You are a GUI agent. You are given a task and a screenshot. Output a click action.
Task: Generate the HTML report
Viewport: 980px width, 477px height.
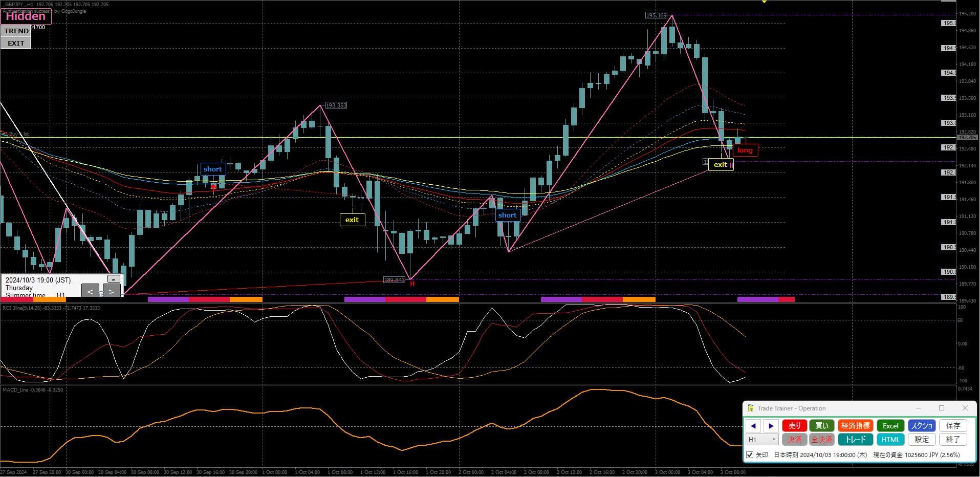[890, 439]
